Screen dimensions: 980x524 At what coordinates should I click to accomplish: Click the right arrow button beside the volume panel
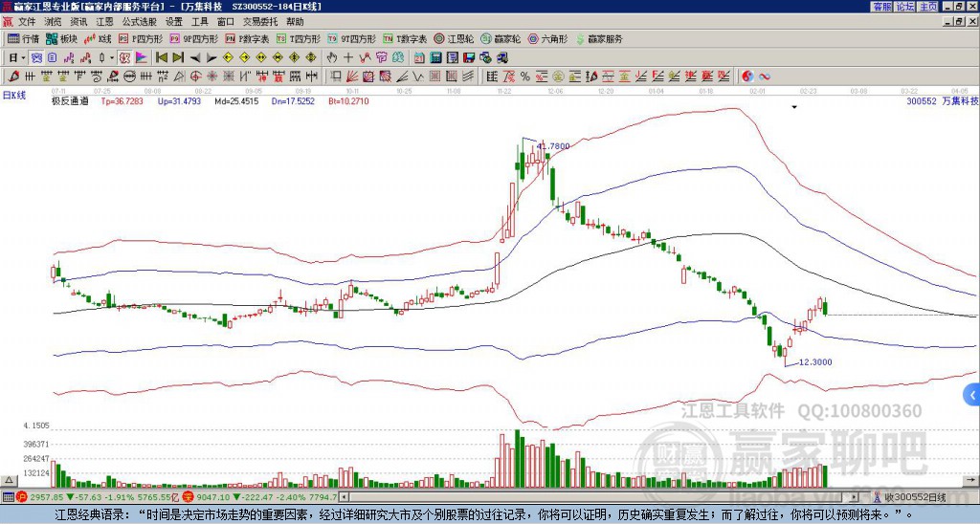[x=971, y=481]
